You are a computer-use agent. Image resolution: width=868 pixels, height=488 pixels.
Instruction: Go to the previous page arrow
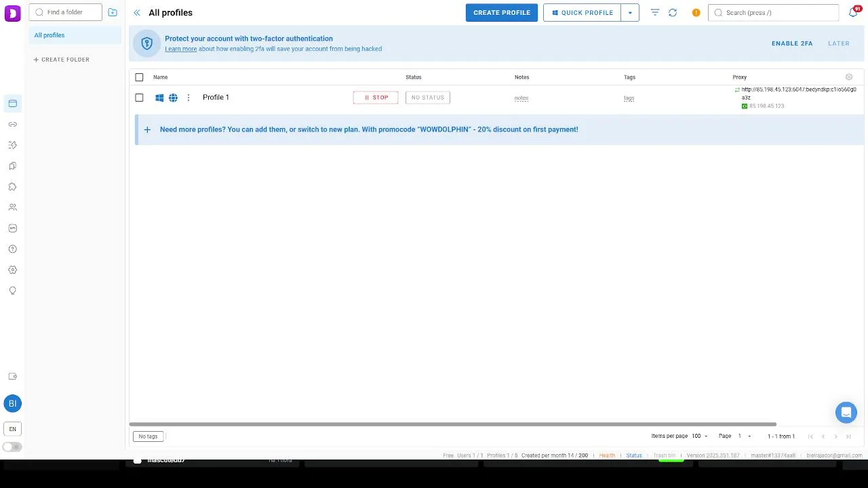pyautogui.click(x=823, y=436)
